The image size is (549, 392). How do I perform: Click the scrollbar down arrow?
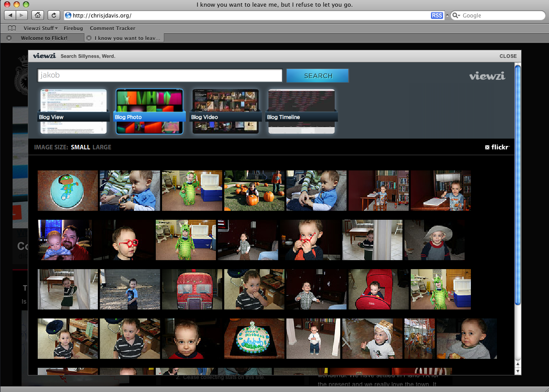pos(518,371)
